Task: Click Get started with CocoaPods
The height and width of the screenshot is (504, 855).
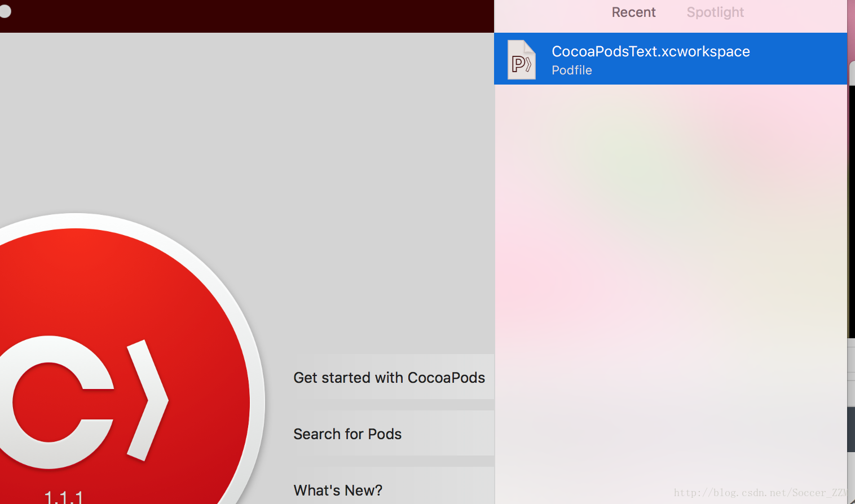Action: pos(393,377)
